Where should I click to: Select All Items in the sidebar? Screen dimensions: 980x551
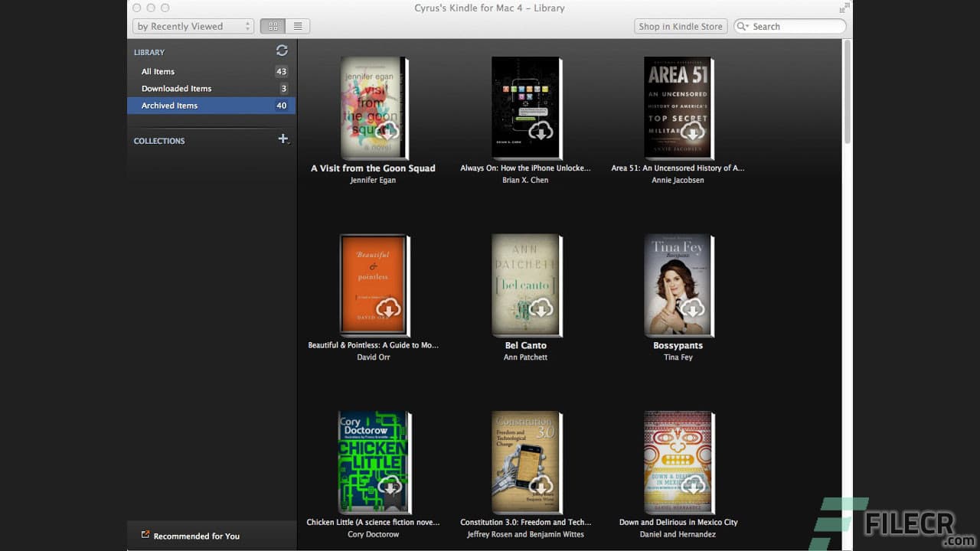click(157, 71)
